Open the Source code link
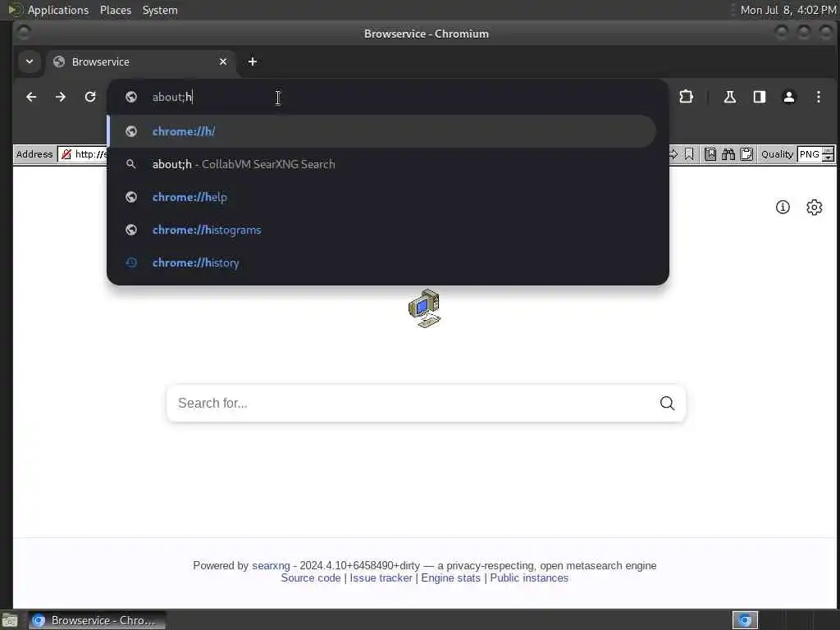This screenshot has width=840, height=630. (x=311, y=578)
